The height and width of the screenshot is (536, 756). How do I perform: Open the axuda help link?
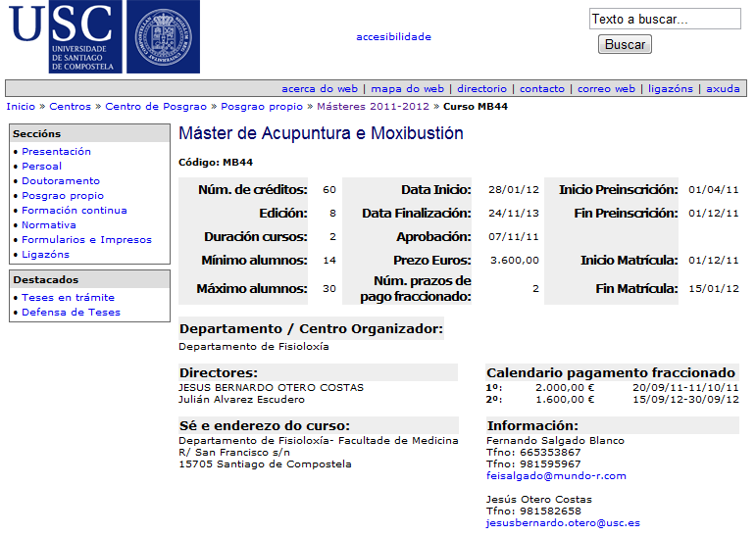coord(723,89)
